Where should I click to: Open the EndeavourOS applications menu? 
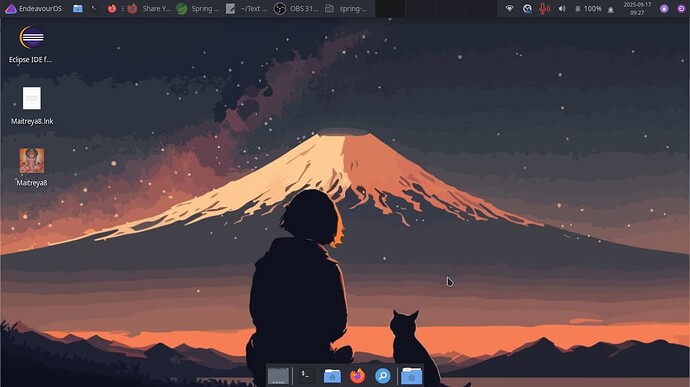(33, 8)
